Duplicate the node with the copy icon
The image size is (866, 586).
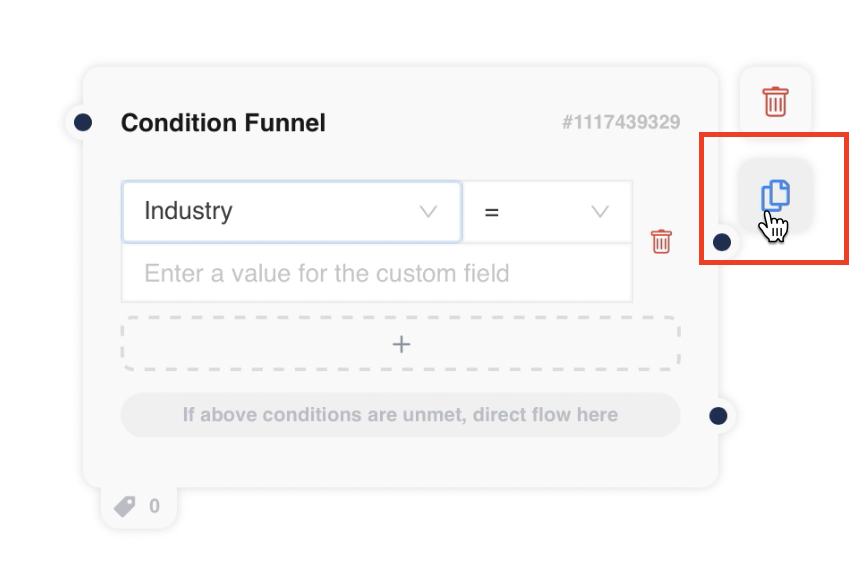tap(776, 194)
